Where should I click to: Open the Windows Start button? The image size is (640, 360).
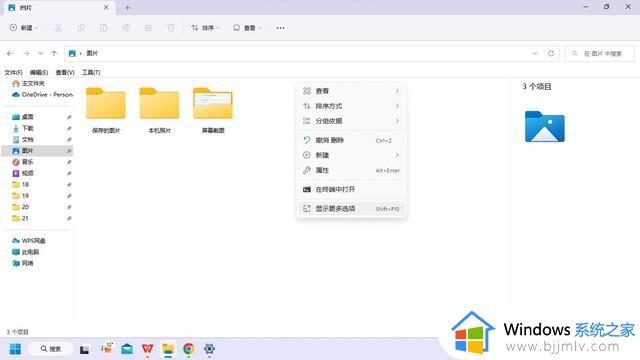15,349
